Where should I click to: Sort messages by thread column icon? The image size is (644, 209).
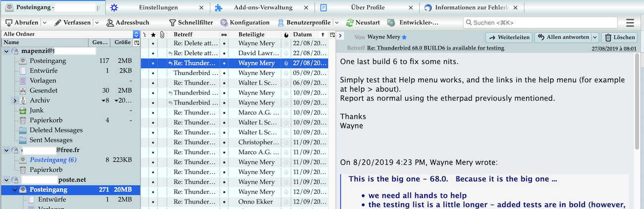144,35
